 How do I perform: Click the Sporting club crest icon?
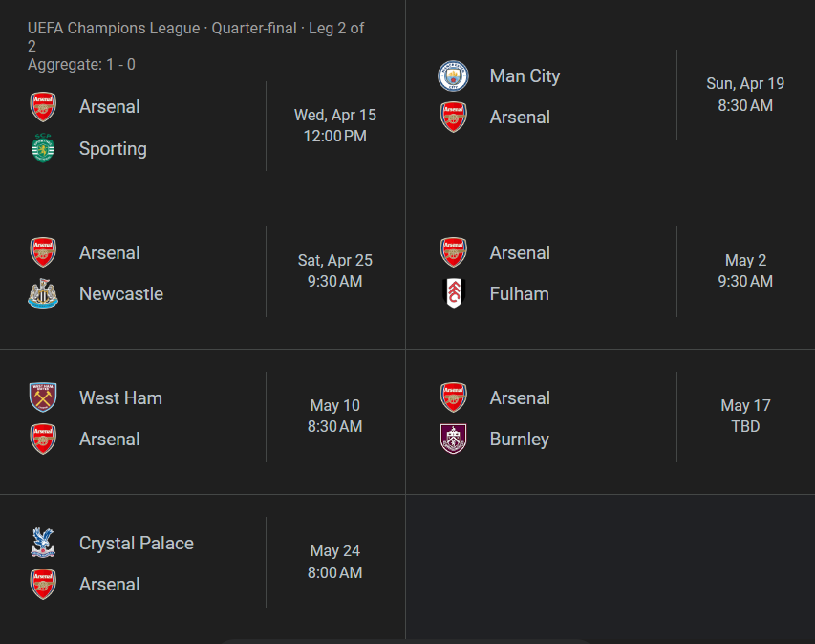coord(43,149)
